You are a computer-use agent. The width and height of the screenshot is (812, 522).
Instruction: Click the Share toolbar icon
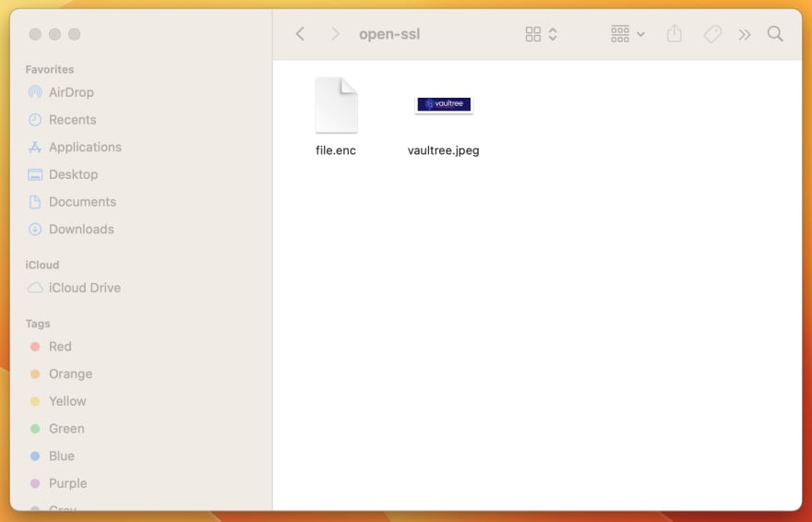tap(675, 33)
